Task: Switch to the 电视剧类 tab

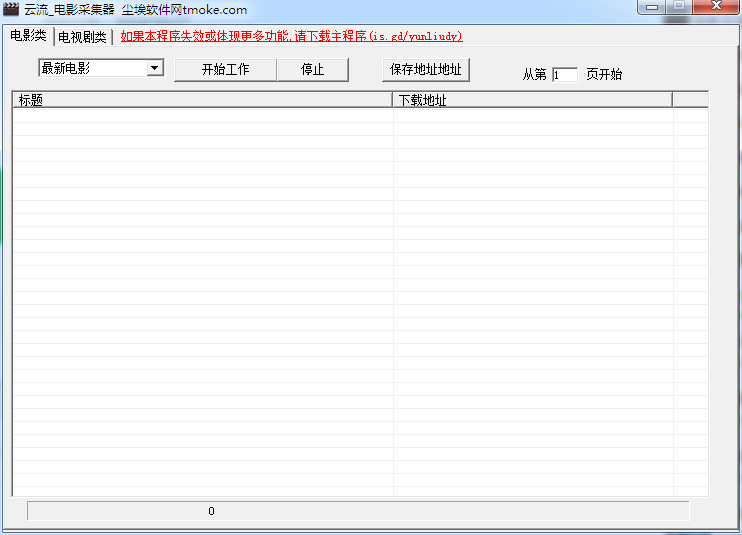Action: [x=82, y=37]
